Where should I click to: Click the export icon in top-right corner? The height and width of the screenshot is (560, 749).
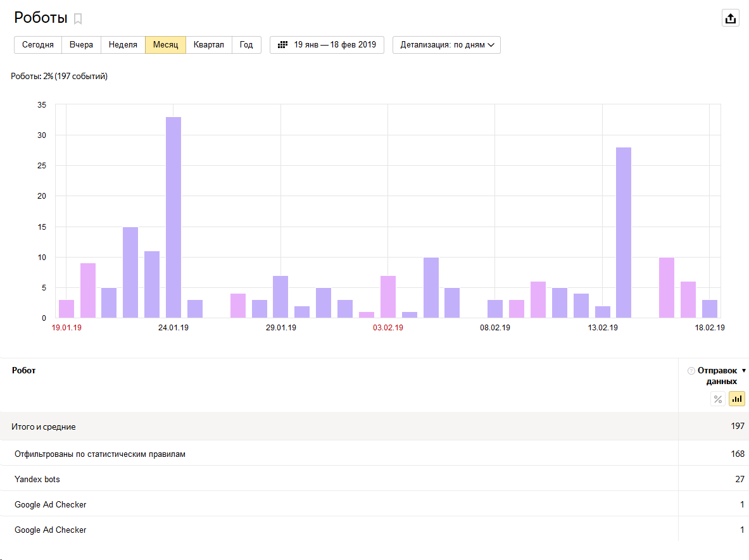[x=730, y=18]
